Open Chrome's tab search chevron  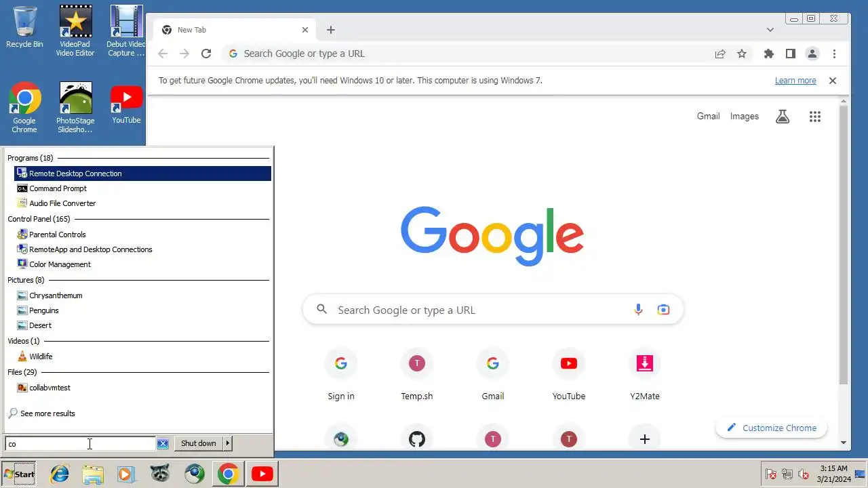coord(770,30)
